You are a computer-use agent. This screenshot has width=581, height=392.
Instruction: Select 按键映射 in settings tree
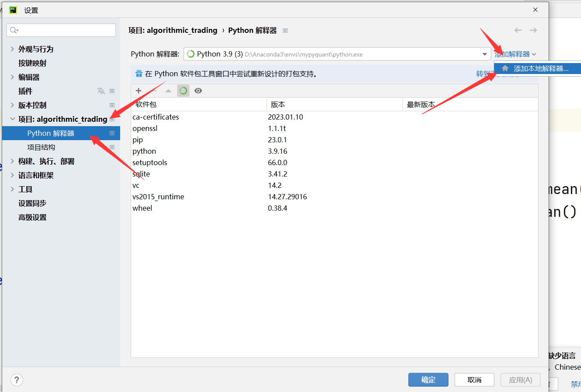[32, 63]
